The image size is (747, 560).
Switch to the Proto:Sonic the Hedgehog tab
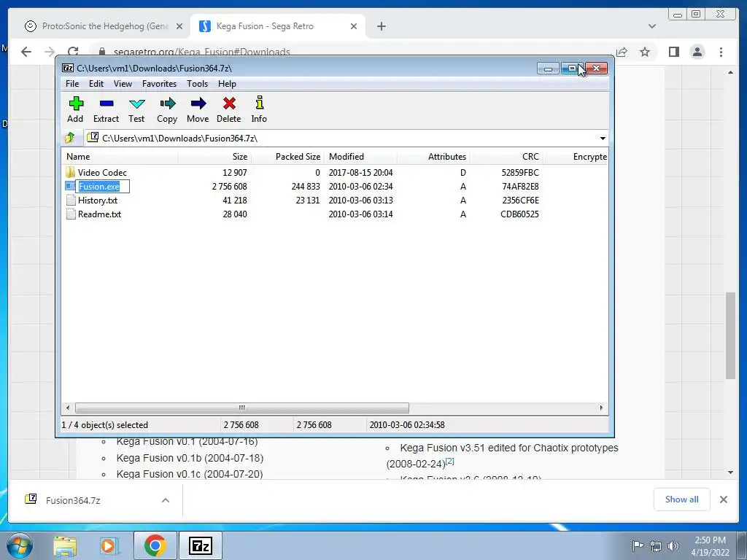[x=104, y=26]
